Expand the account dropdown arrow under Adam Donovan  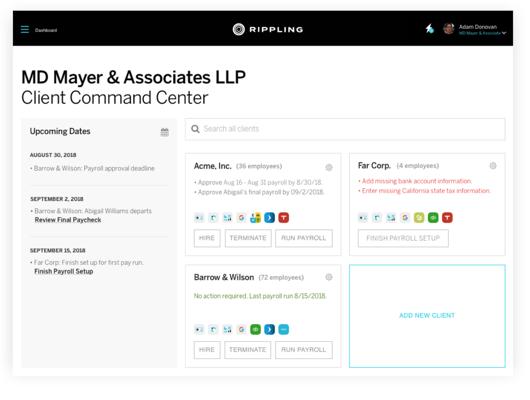coord(504,33)
